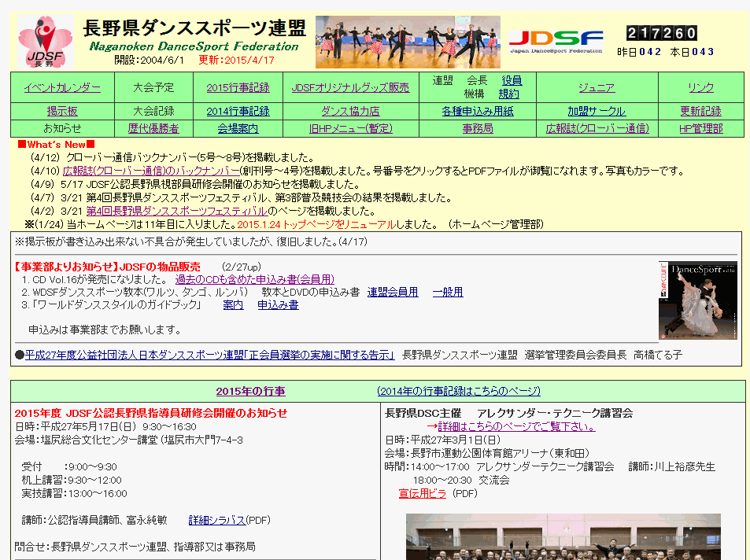Open the 正会員選挙の実施に関する告示 notice link
Viewport: 750px width, 560px height.
209,355
